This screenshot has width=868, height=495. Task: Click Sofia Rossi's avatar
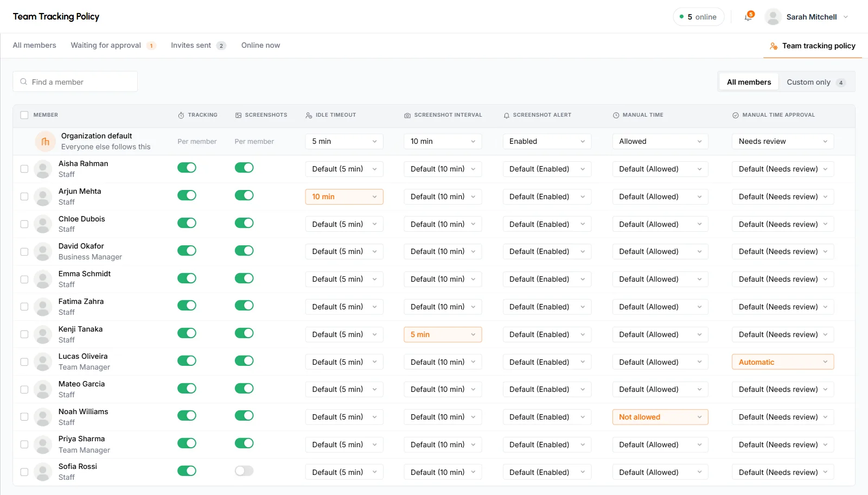[x=43, y=472]
